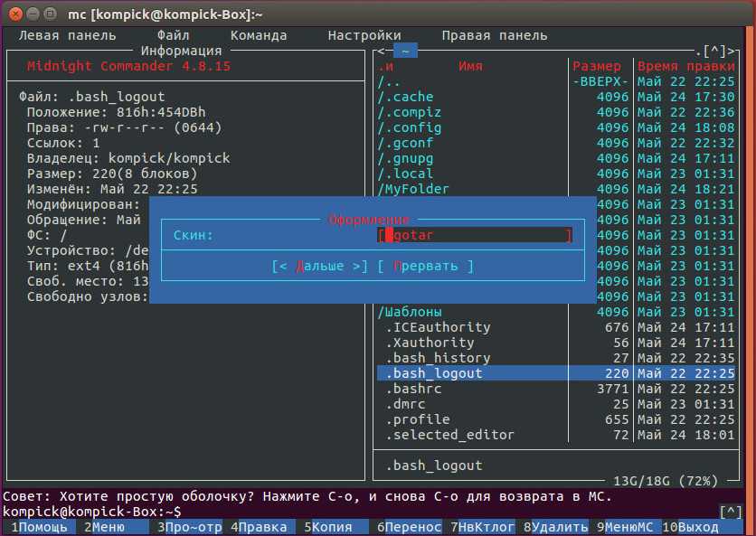Click the sort indicator beside Имя header

click(x=385, y=66)
